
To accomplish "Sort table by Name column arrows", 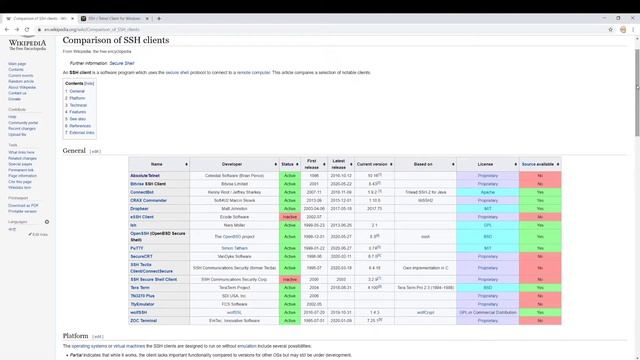I will click(186, 164).
